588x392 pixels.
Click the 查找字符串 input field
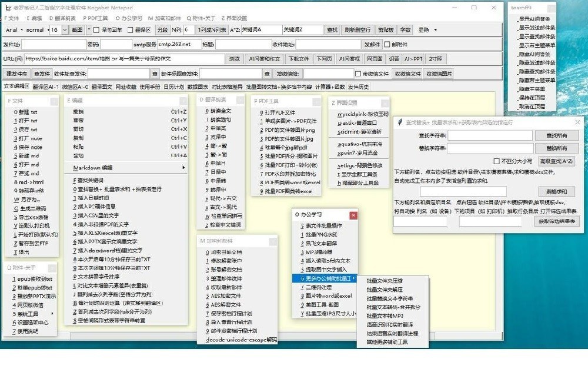click(x=490, y=135)
